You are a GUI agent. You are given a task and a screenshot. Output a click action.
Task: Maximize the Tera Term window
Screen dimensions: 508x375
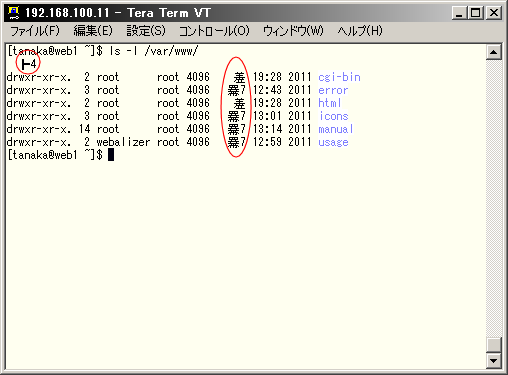coord(476,13)
